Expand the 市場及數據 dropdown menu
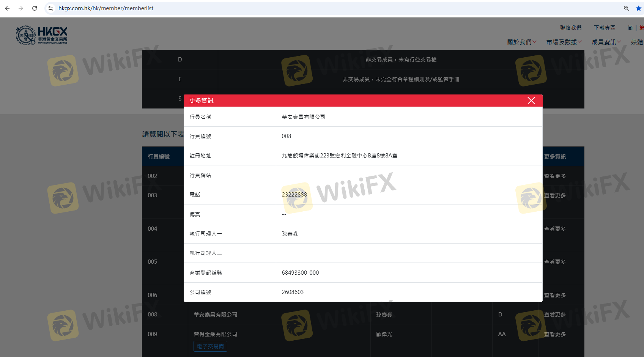The width and height of the screenshot is (644, 357). click(x=564, y=42)
